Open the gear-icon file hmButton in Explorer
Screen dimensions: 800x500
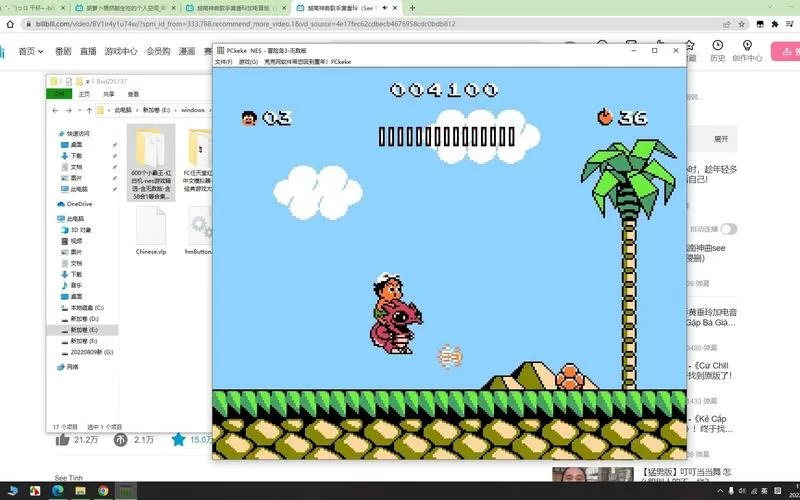(x=199, y=225)
